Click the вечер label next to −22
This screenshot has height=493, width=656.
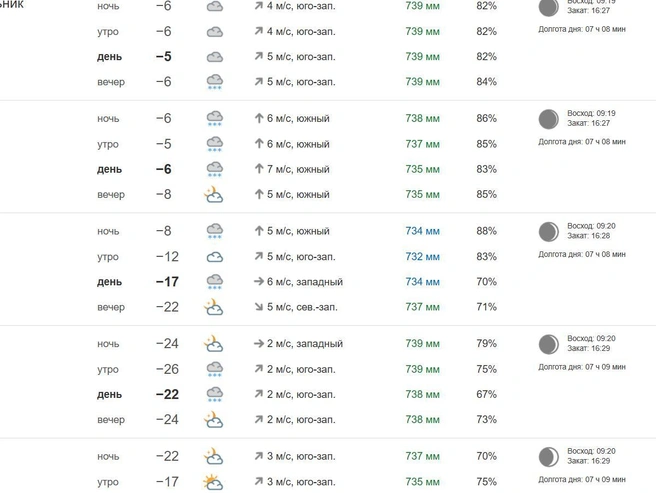click(111, 307)
